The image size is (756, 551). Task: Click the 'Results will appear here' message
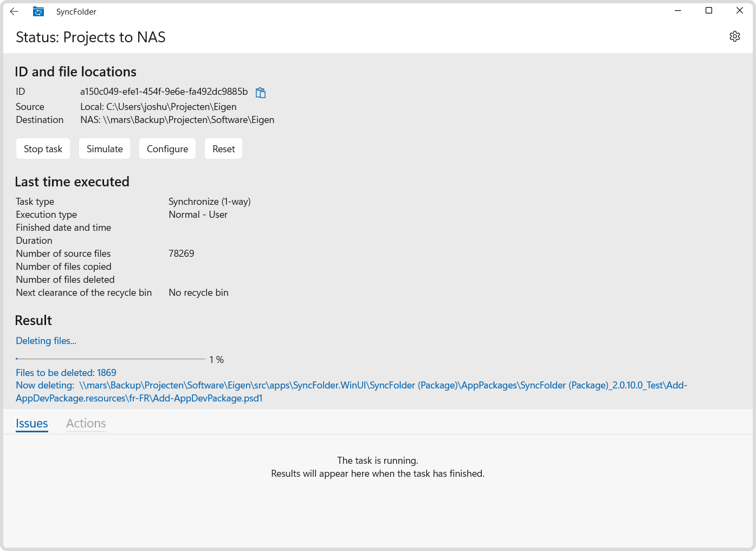[378, 474]
